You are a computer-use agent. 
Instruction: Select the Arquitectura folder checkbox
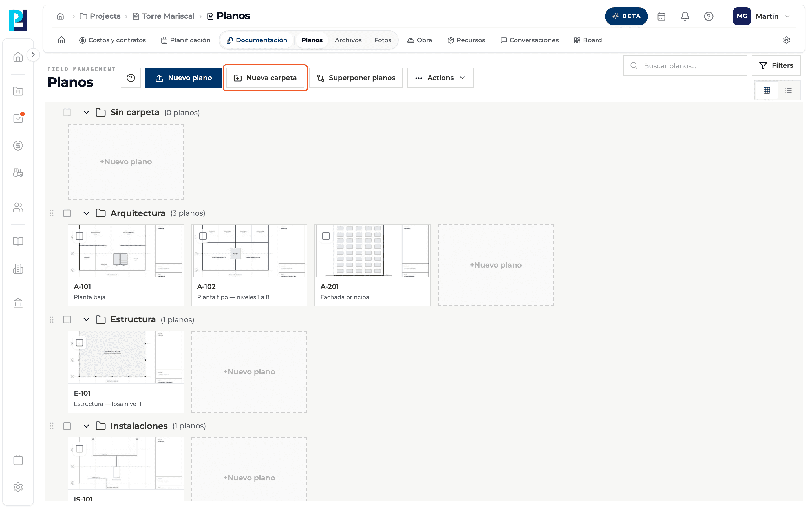tap(67, 213)
